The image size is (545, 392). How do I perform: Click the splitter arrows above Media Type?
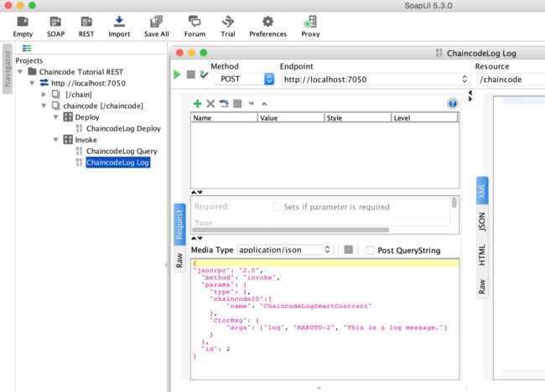point(197,238)
